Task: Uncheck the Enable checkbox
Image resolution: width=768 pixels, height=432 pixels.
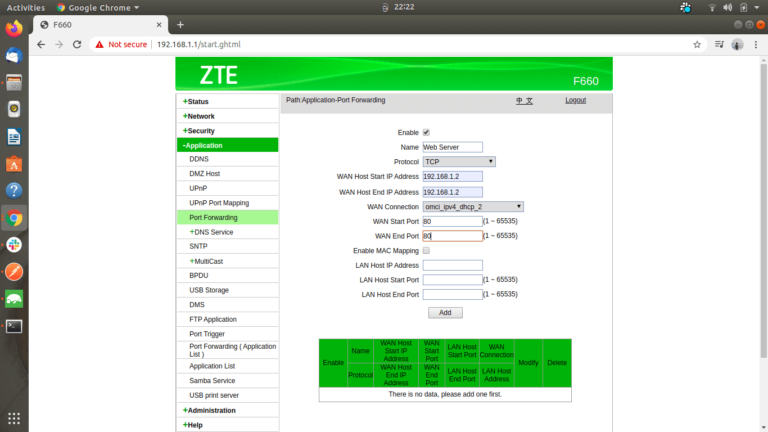Action: (427, 132)
